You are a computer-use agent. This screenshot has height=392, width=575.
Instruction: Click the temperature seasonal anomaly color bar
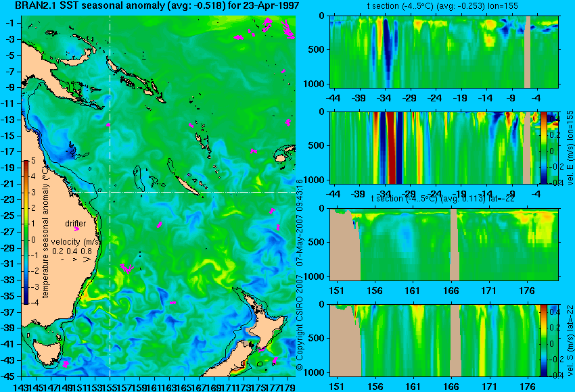click(26, 232)
